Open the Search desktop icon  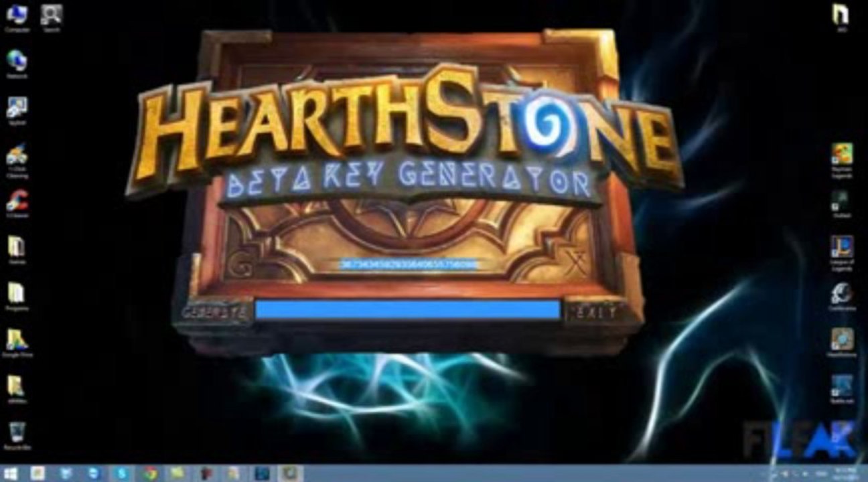[x=52, y=18]
